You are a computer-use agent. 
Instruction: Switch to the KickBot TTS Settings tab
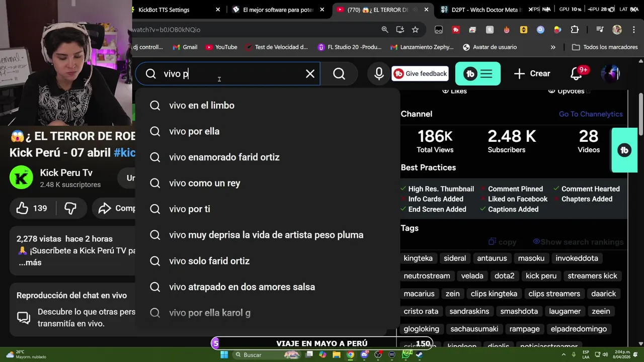pyautogui.click(x=164, y=10)
